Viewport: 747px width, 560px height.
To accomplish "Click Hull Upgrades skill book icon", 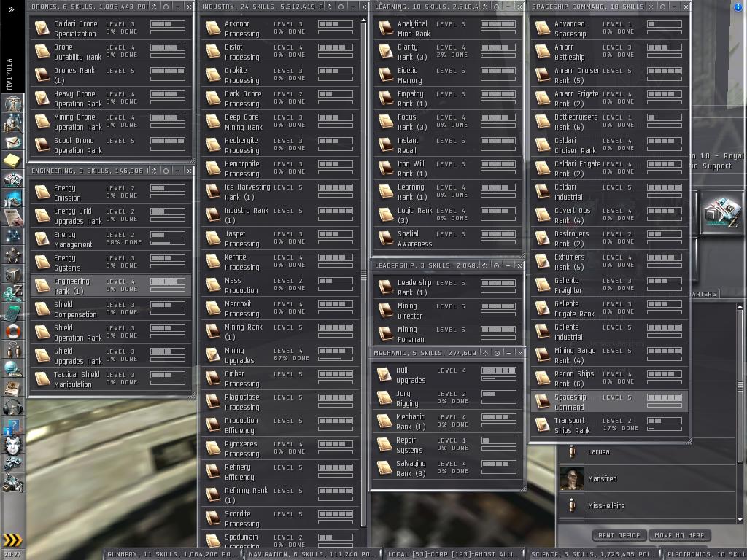I will point(384,375).
